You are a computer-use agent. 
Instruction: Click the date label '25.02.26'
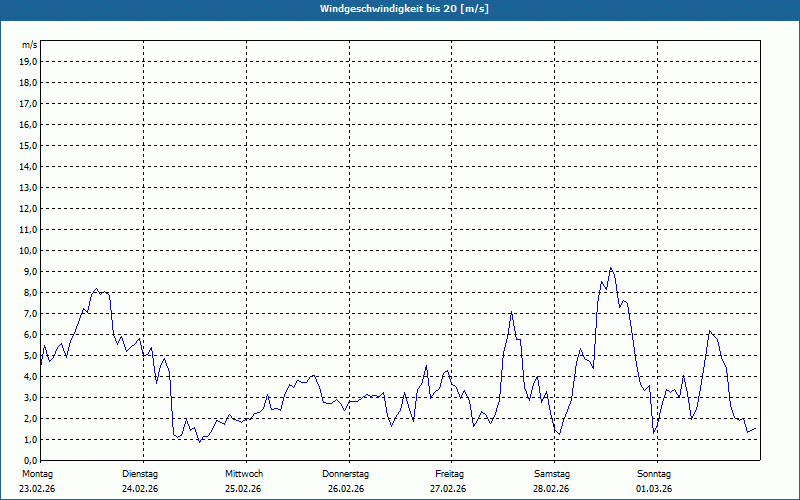click(x=243, y=489)
